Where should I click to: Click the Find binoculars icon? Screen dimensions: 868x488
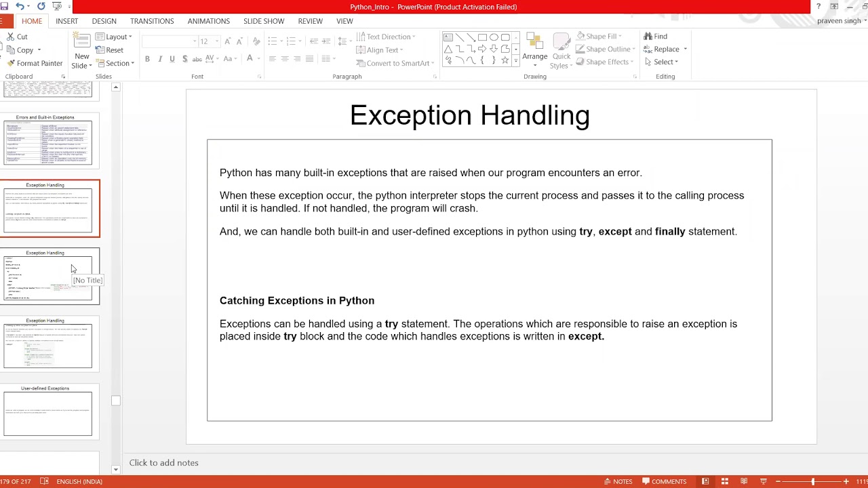coord(649,37)
